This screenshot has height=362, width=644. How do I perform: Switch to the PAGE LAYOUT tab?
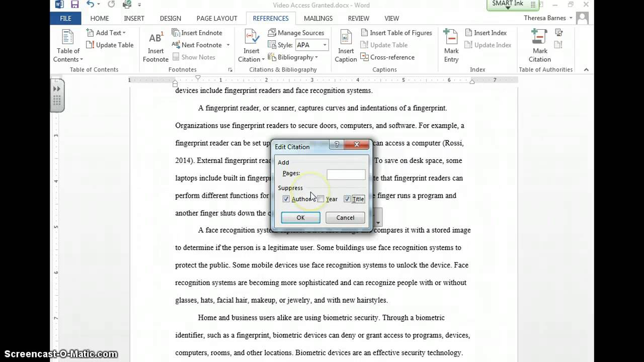click(217, 18)
